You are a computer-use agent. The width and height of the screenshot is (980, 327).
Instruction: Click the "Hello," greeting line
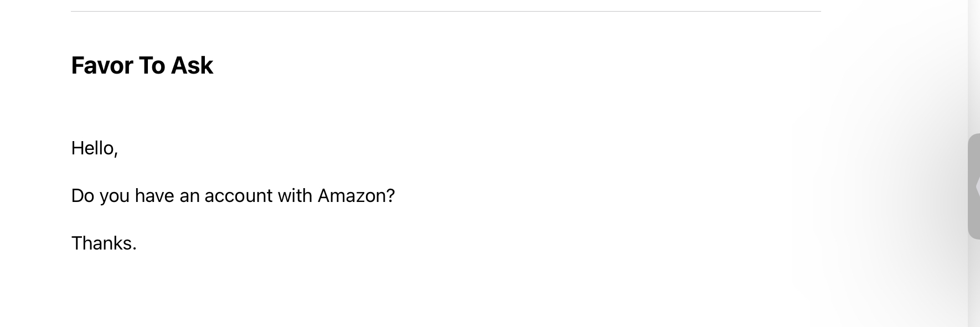click(95, 148)
